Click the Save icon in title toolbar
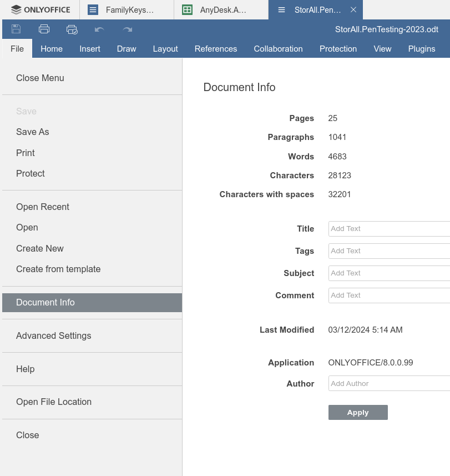 pyautogui.click(x=16, y=29)
